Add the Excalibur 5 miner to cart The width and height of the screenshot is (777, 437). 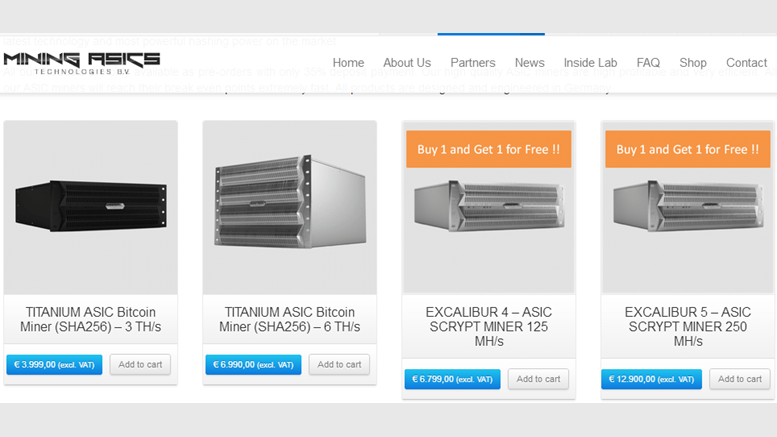click(x=739, y=379)
